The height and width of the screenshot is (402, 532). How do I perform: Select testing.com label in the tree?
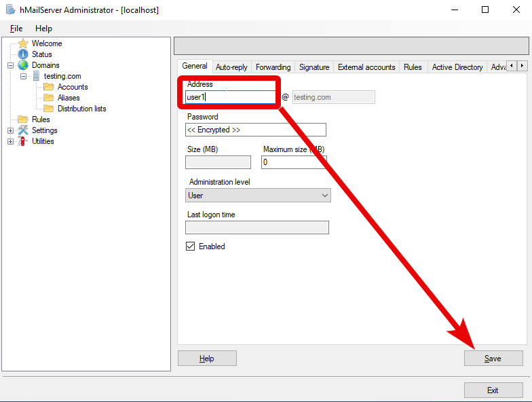pyautogui.click(x=62, y=76)
